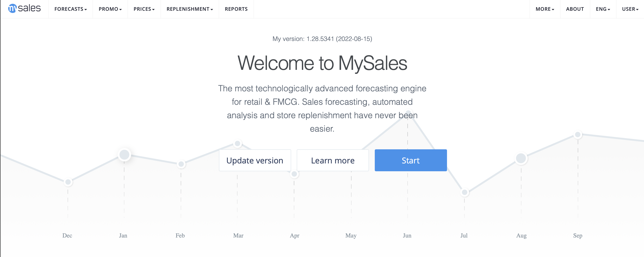Open the MORE dropdown
Image resolution: width=644 pixels, height=257 pixels.
point(544,9)
